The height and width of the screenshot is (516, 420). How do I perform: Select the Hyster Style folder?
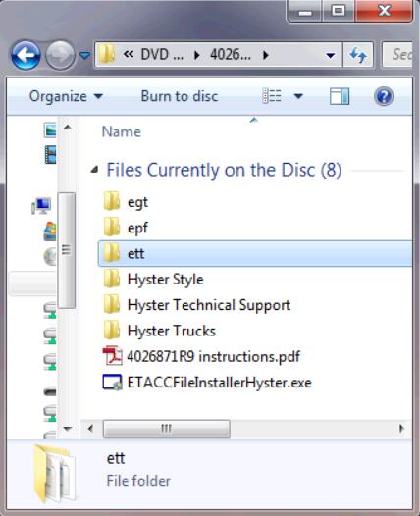pyautogui.click(x=166, y=280)
